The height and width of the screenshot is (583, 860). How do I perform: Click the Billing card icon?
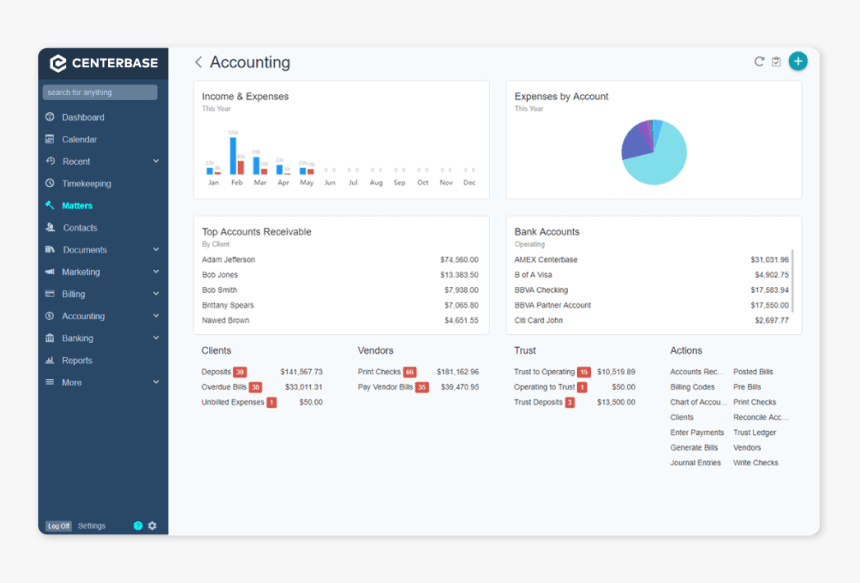coord(50,293)
